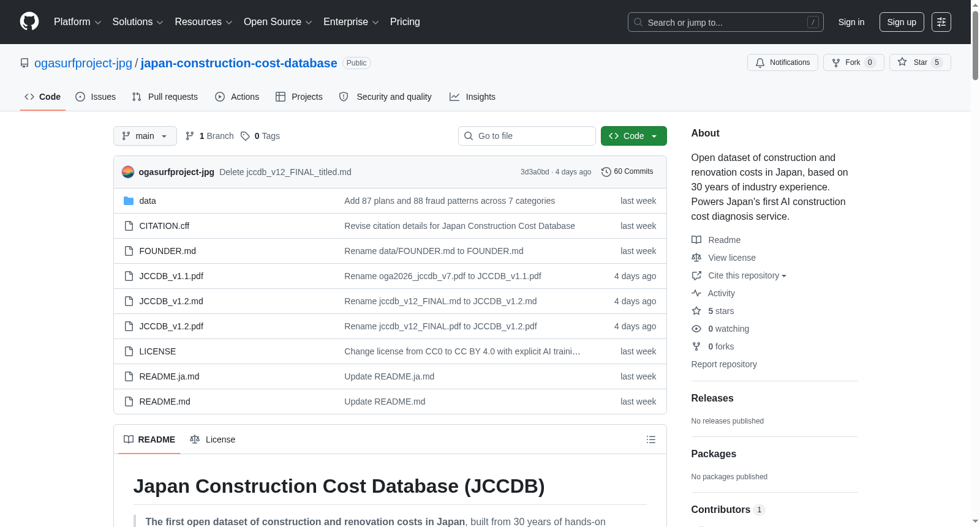The height and width of the screenshot is (527, 980).
Task: Click the star icon beside 5 stars
Action: coord(696,311)
